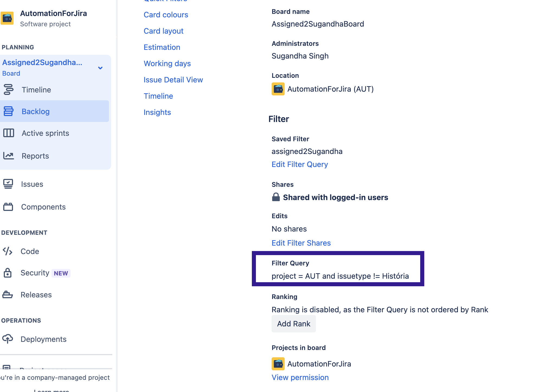Screen dimensions: 559x392
Task: Open the Estimation settings tab
Action: click(x=162, y=47)
